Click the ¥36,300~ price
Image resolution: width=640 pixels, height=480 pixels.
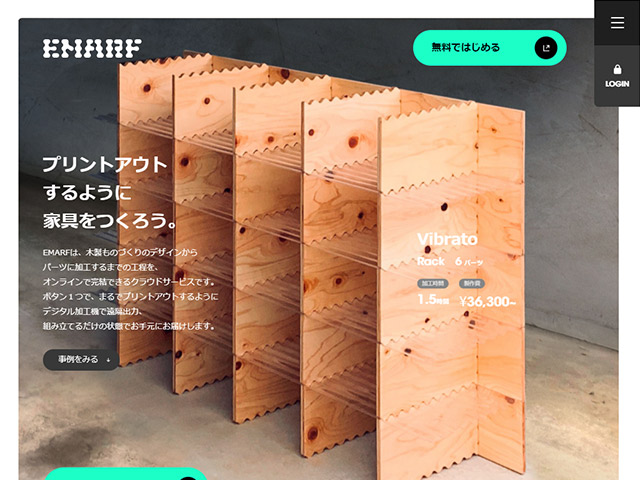487,302
